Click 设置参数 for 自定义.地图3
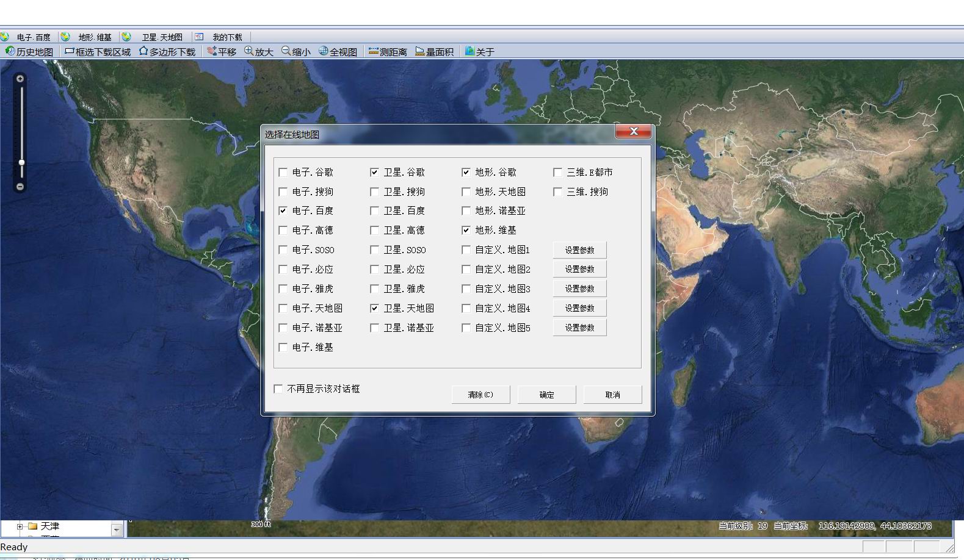 click(579, 289)
